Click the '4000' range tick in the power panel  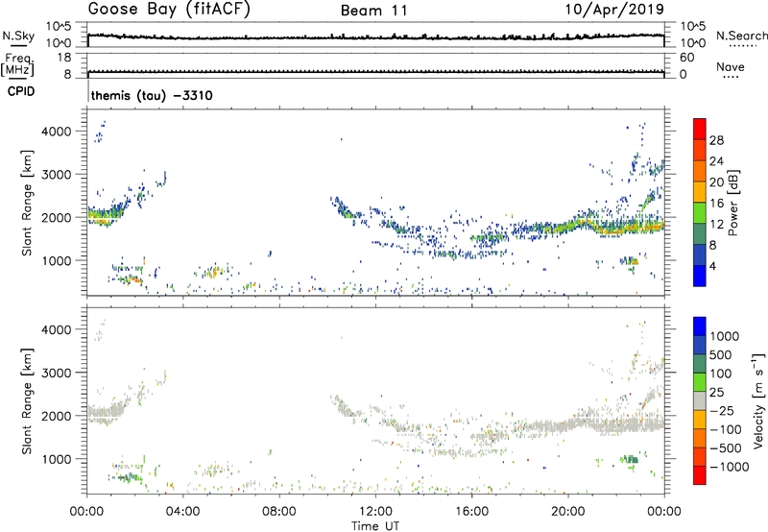click(57, 132)
